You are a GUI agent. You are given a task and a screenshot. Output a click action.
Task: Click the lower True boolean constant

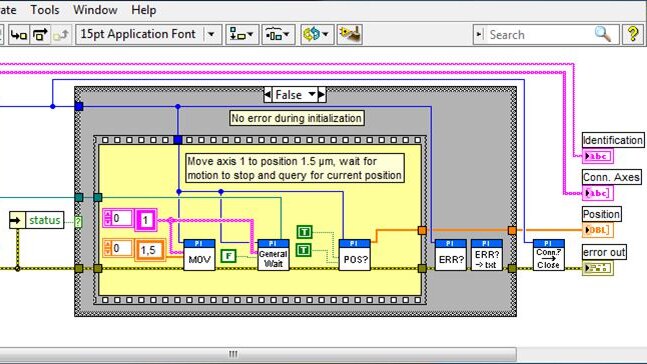point(304,250)
